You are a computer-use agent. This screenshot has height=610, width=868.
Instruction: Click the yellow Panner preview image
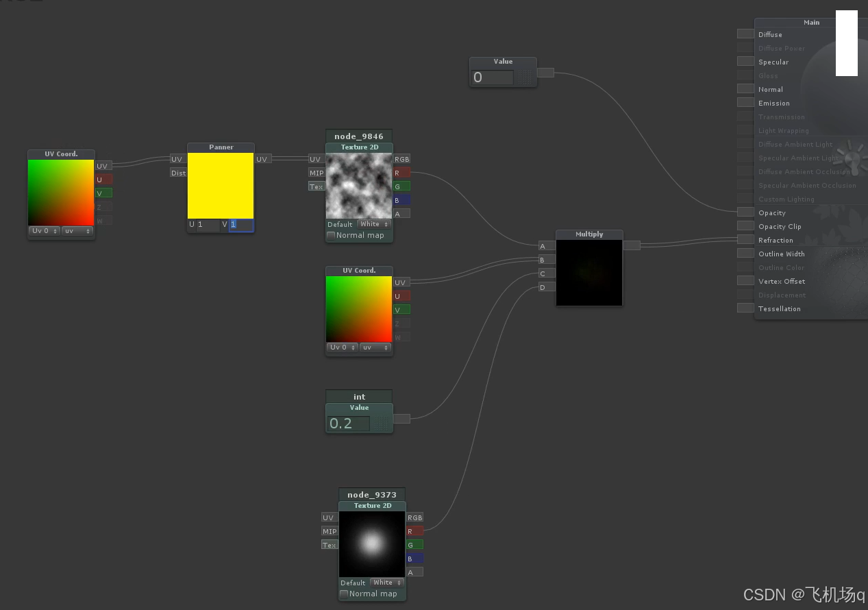[x=221, y=185]
